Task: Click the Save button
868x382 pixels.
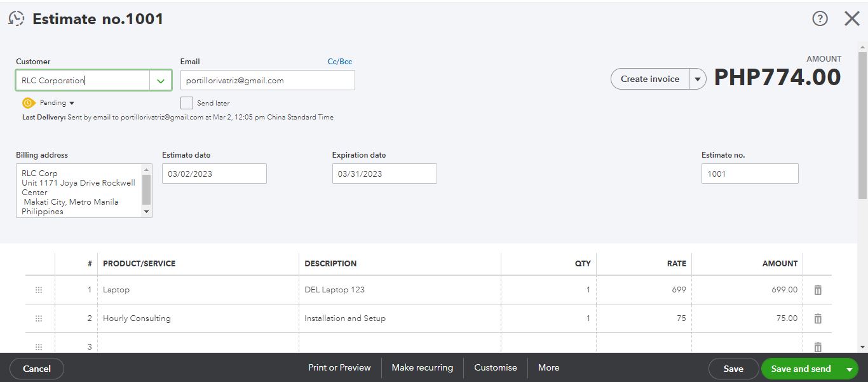Action: point(733,369)
